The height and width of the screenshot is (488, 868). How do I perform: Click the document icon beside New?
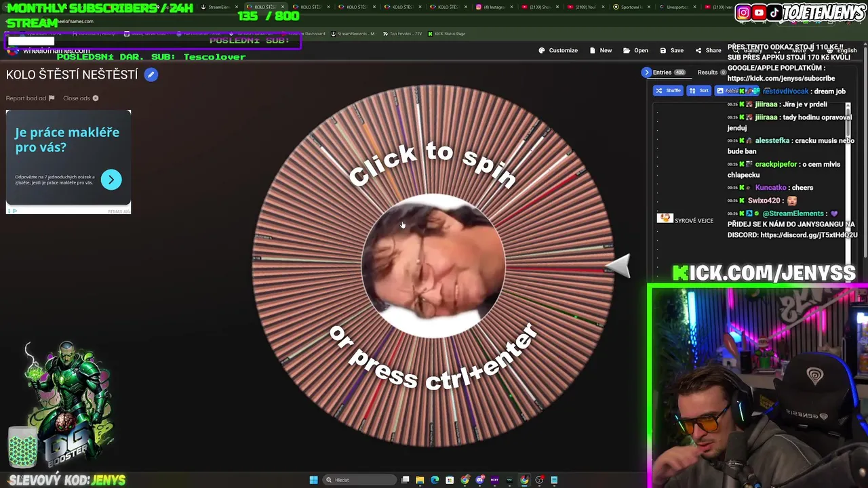(593, 50)
